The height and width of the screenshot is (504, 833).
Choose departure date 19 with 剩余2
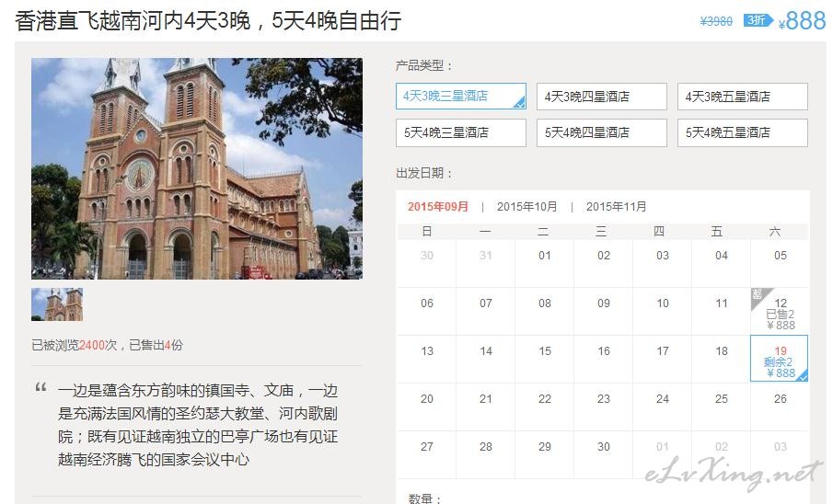click(780, 359)
